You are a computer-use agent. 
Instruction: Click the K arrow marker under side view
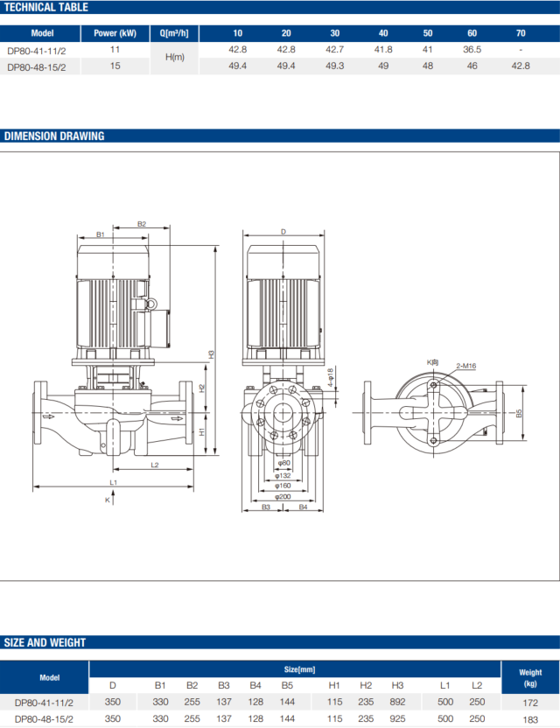[x=108, y=500]
